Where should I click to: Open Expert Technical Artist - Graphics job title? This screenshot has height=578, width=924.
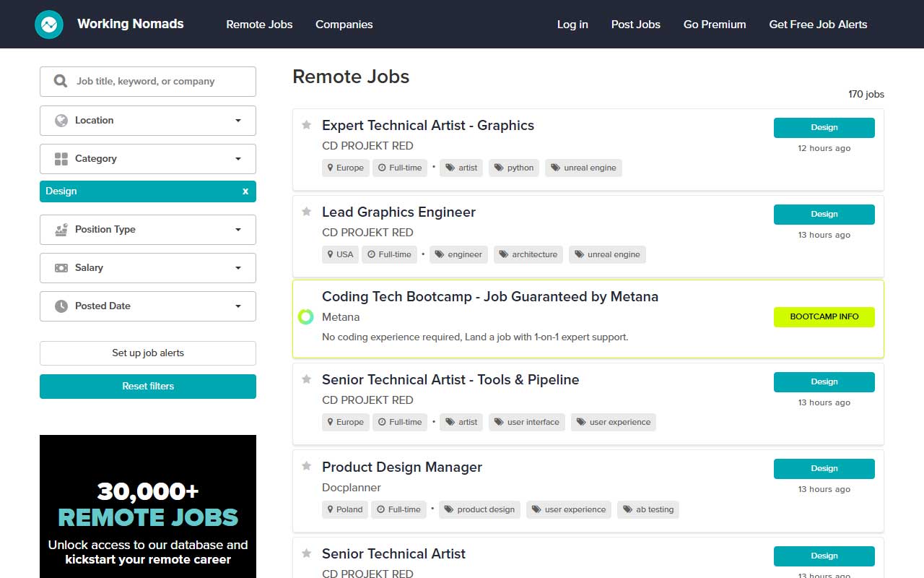pyautogui.click(x=428, y=125)
